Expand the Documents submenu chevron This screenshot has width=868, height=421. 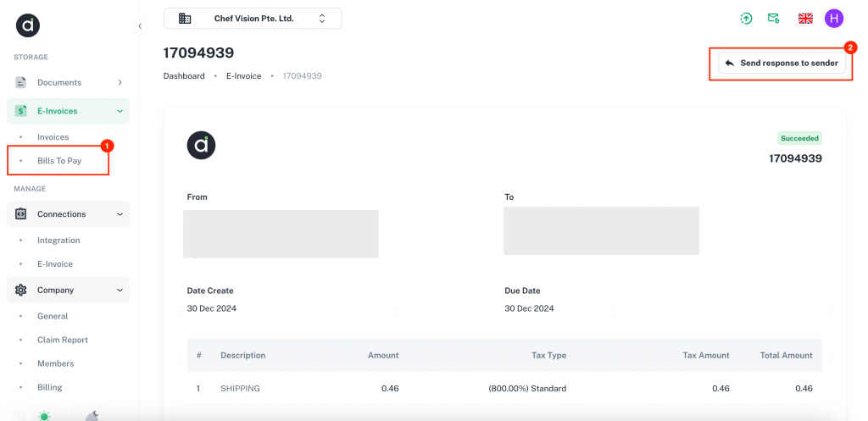(x=120, y=82)
